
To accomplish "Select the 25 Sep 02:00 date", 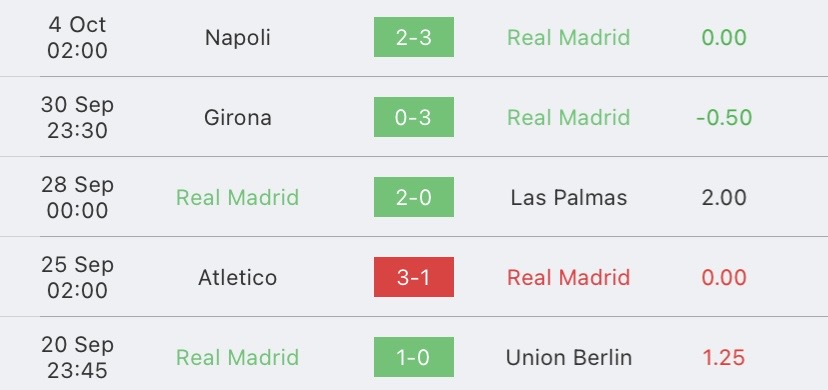I will (77, 277).
